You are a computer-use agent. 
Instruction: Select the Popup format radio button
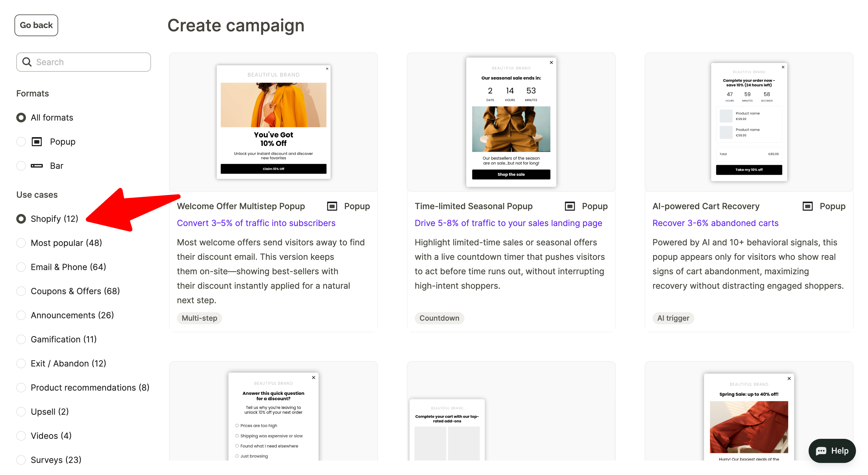pyautogui.click(x=21, y=141)
